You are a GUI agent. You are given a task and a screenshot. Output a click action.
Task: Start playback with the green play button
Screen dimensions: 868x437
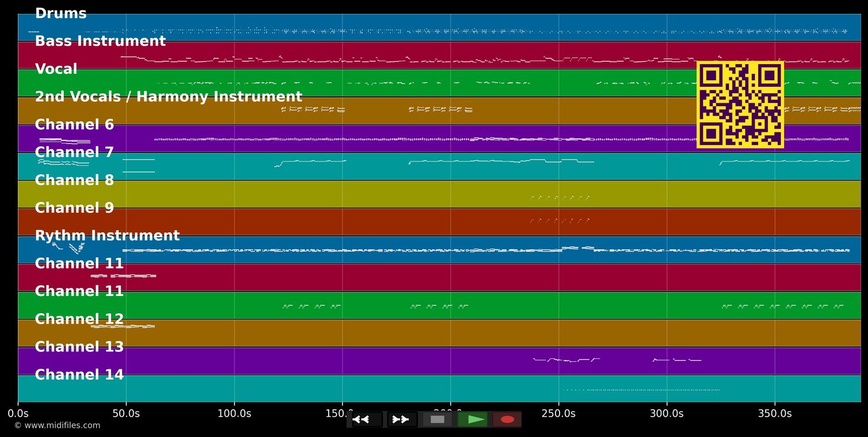pos(473,419)
